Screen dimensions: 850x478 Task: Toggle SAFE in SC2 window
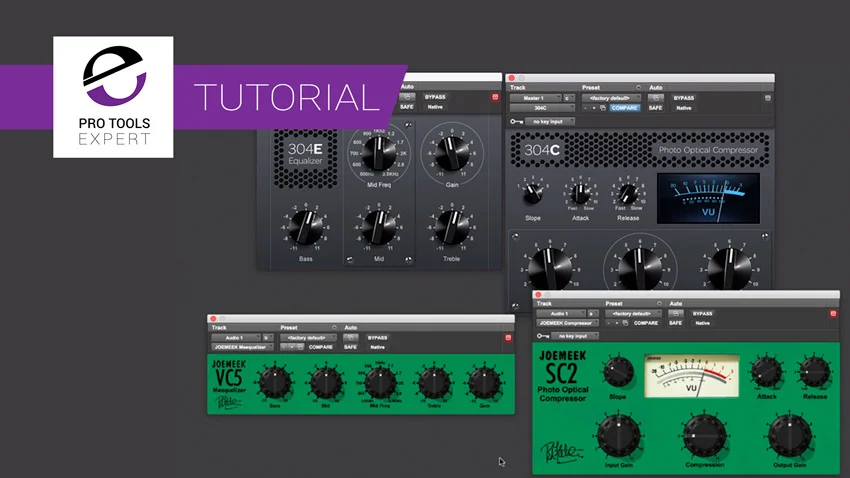pos(675,323)
